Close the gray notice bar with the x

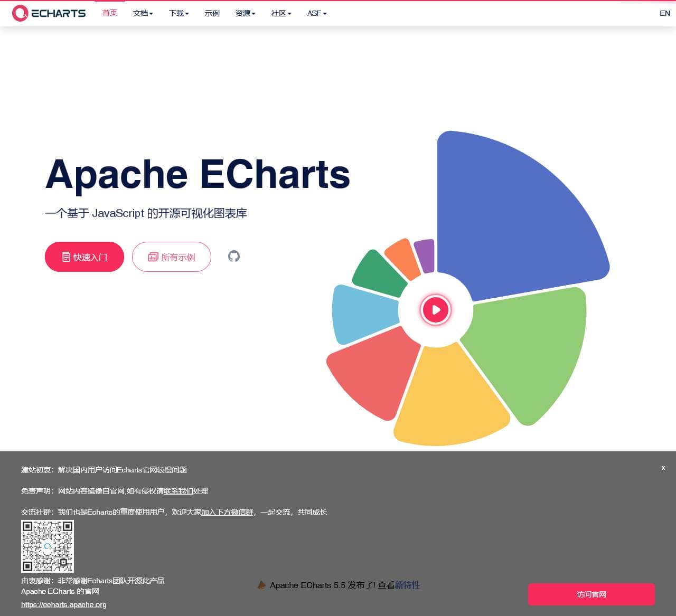663,468
